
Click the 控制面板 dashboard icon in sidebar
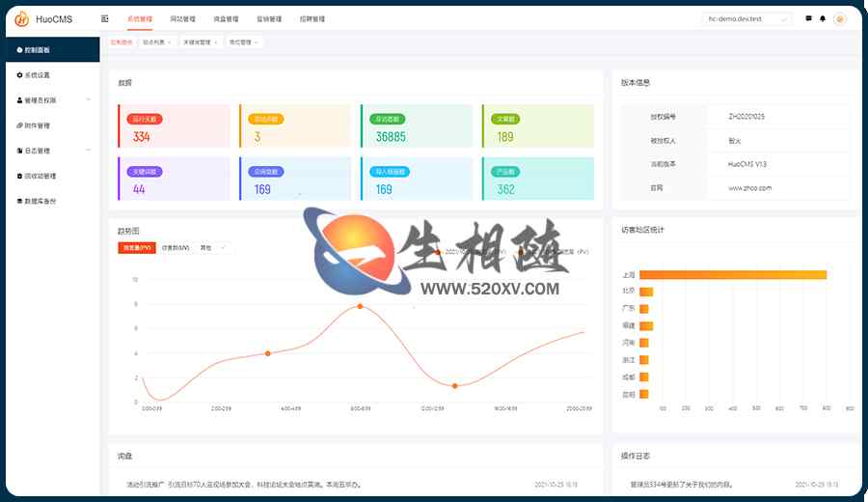[x=19, y=50]
